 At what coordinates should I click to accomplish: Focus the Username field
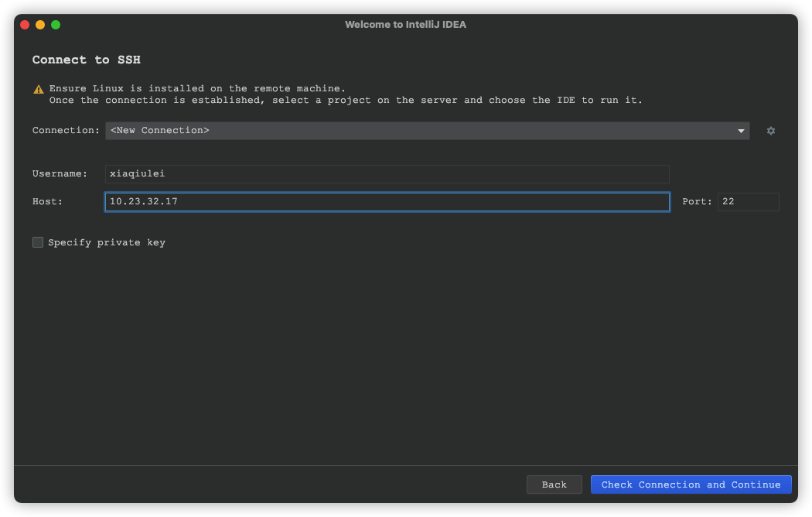(x=387, y=173)
